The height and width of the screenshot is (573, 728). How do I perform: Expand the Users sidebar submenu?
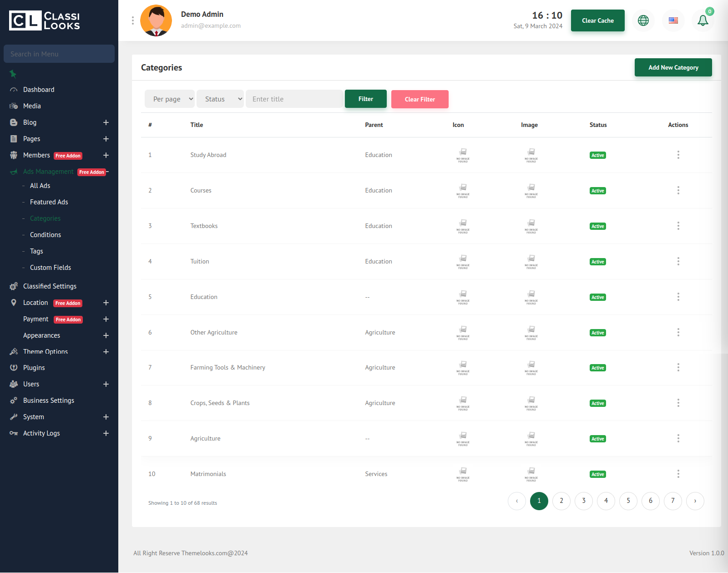(106, 384)
